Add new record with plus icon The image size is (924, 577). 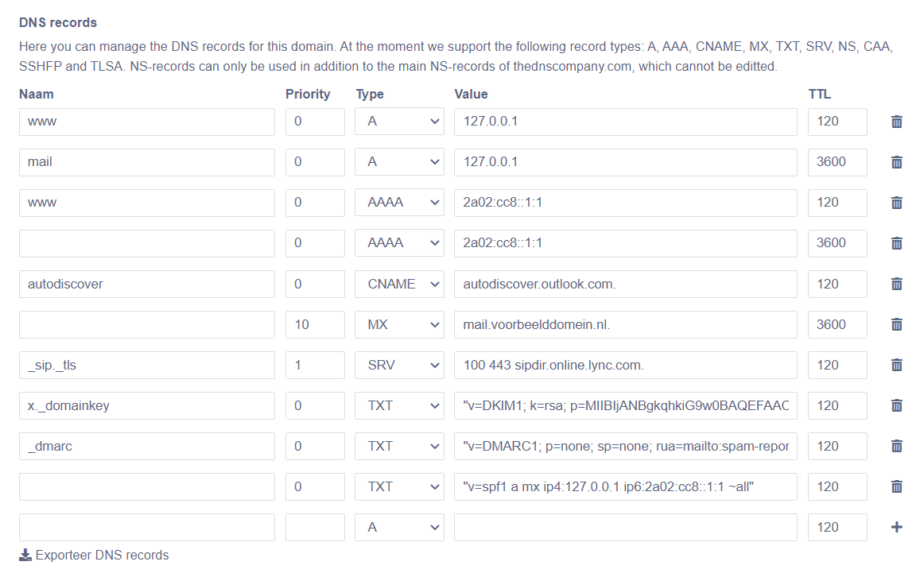[x=896, y=528]
